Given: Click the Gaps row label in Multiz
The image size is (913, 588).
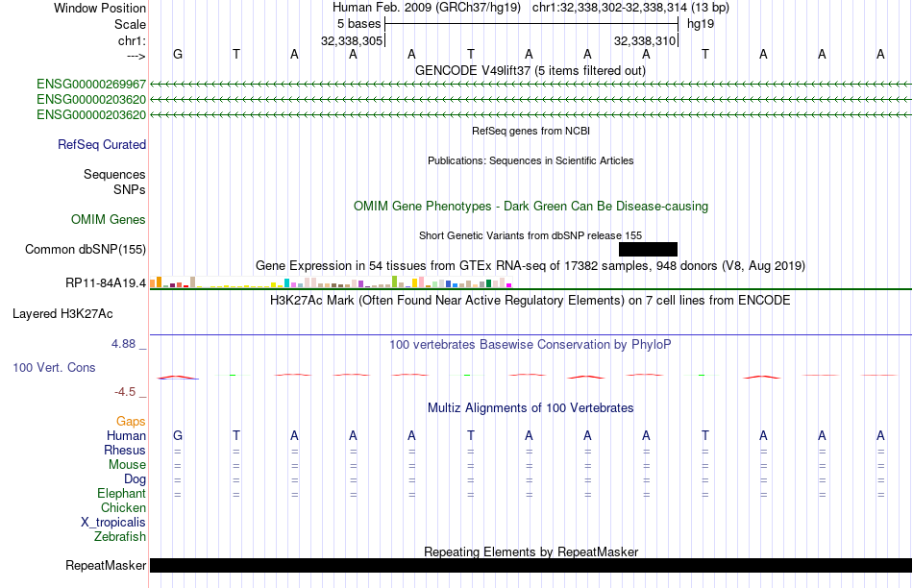Looking at the screenshot, I should pos(131,421).
